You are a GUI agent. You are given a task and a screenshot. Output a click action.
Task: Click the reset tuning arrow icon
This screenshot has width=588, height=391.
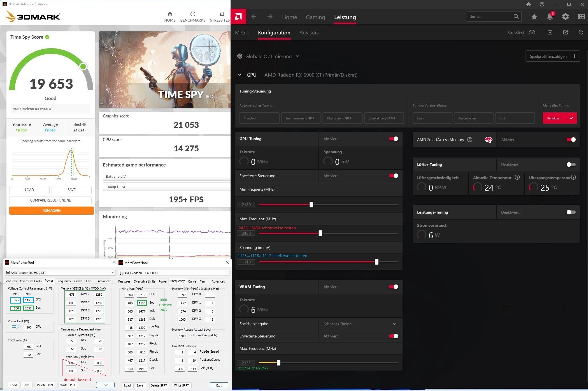(x=581, y=33)
